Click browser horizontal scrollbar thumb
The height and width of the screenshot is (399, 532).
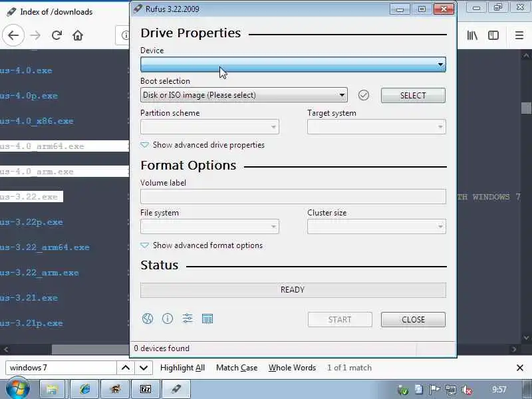click(x=90, y=349)
